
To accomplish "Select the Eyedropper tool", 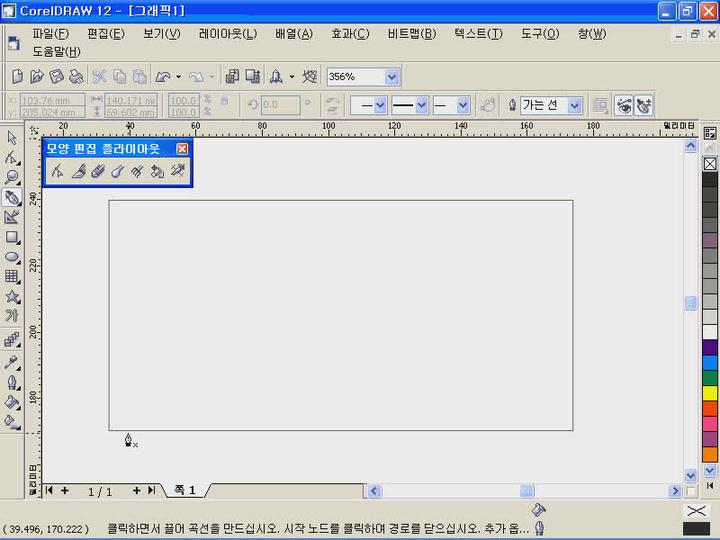I will 12,362.
